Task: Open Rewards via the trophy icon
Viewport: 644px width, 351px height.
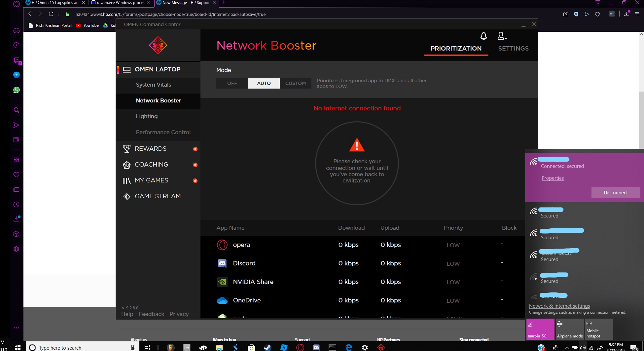Action: pos(126,149)
